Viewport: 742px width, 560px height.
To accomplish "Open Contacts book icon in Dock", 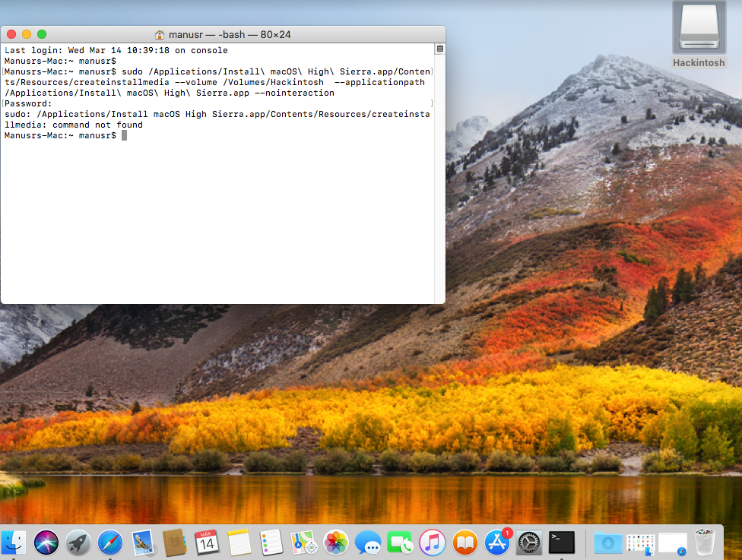I will point(175,542).
